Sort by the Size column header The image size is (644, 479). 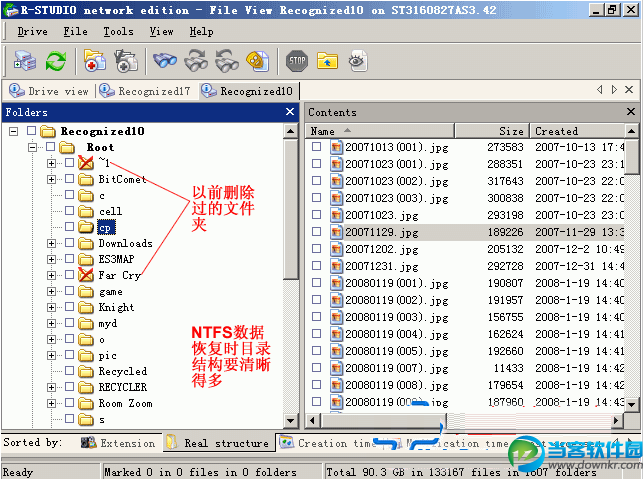(492, 131)
